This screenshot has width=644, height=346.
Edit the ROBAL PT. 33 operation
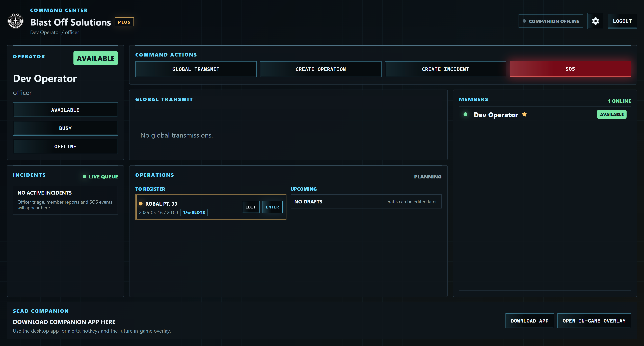click(251, 207)
